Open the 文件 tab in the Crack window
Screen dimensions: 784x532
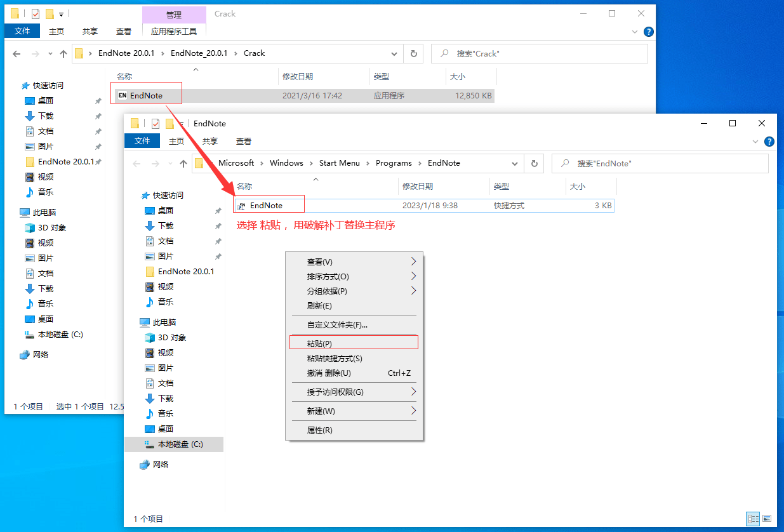point(22,31)
